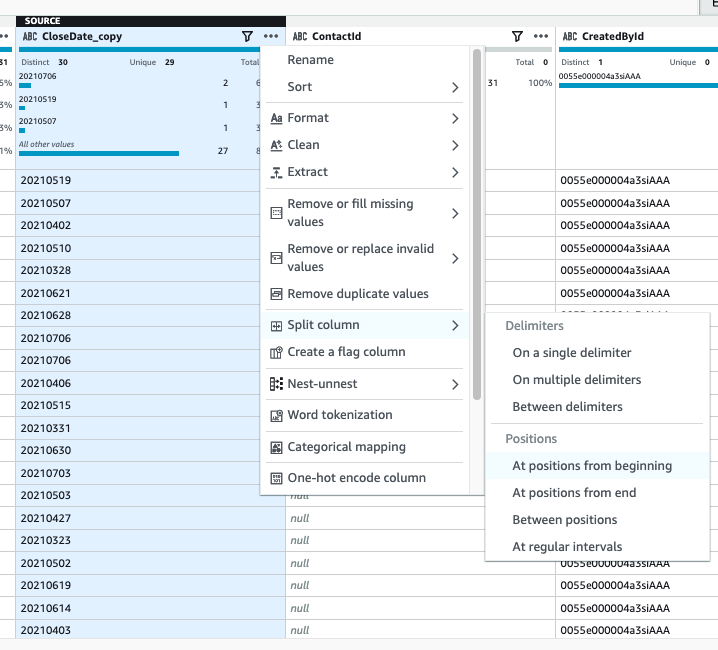718x650 pixels.
Task: Choose Rename from the column menu
Action: [x=364, y=60]
